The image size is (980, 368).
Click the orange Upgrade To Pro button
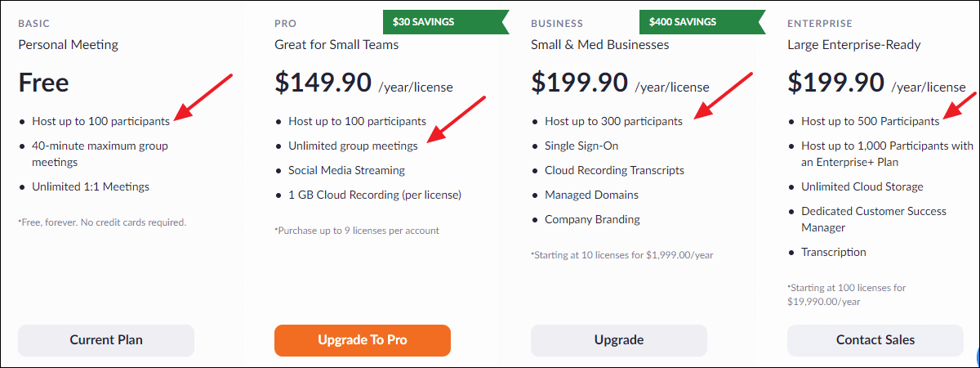click(x=363, y=340)
